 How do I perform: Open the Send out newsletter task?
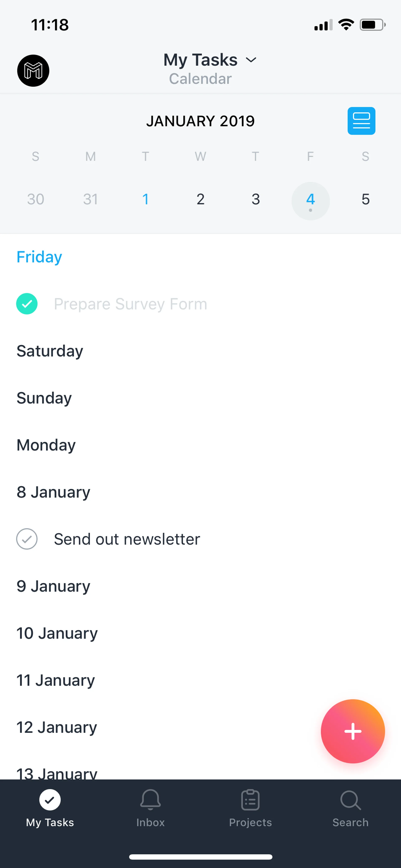[127, 539]
